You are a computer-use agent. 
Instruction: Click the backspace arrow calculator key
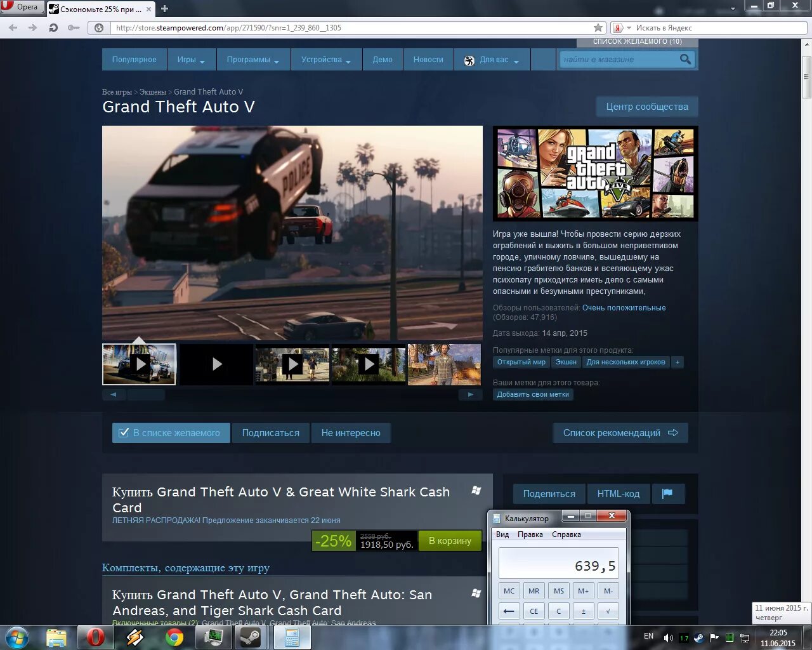pos(509,611)
